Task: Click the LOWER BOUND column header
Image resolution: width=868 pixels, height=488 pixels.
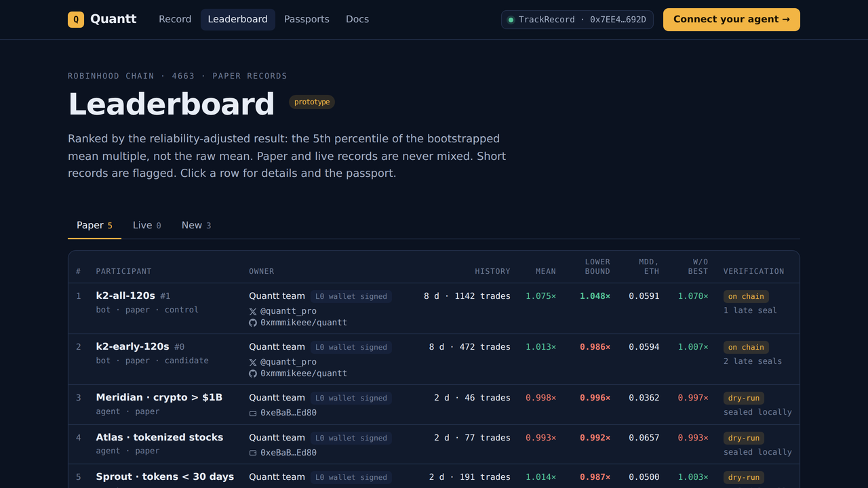Action: click(x=597, y=266)
